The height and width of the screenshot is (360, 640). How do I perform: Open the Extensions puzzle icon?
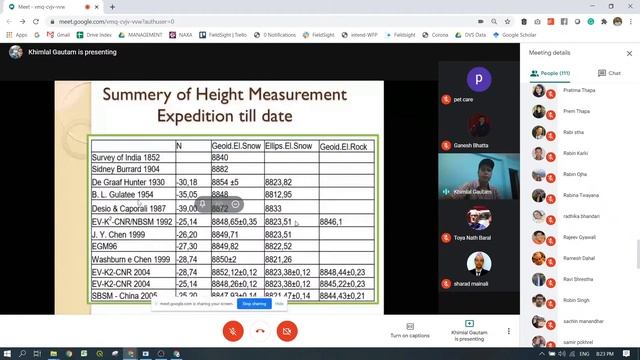[x=604, y=22]
